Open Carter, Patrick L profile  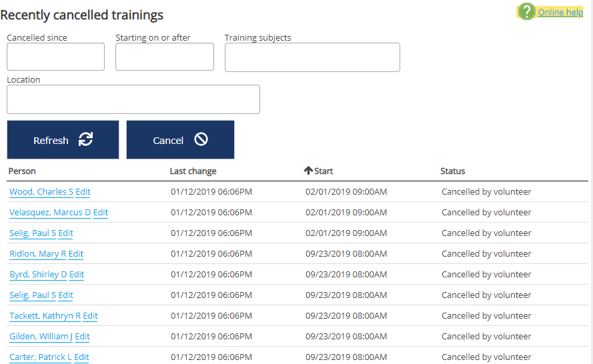pos(40,357)
